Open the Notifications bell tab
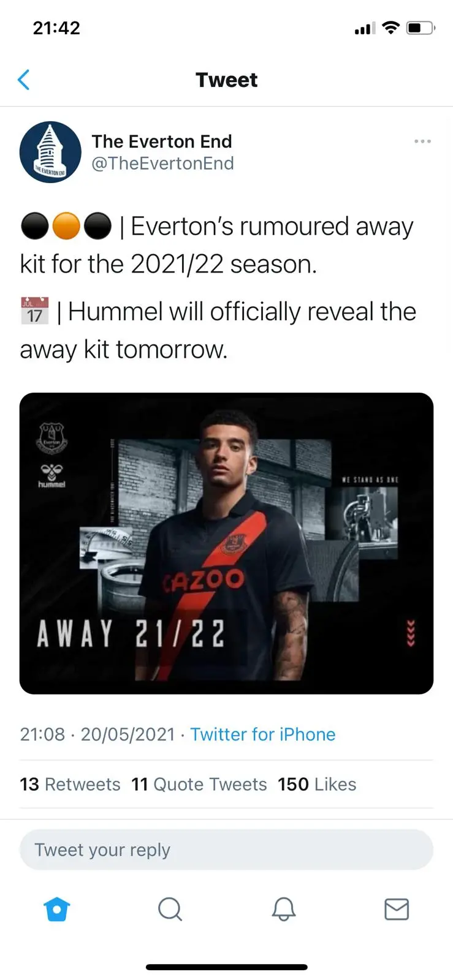453x980 pixels. (284, 910)
